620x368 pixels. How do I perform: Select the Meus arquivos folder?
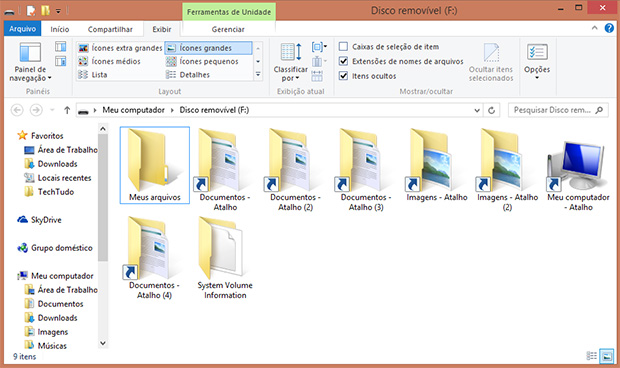155,165
